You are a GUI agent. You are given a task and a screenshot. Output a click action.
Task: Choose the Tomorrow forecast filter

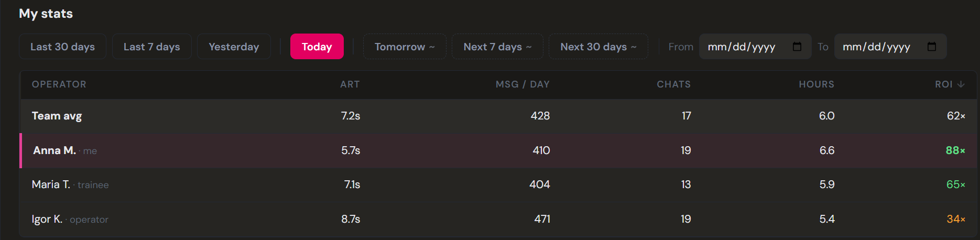coord(405,47)
